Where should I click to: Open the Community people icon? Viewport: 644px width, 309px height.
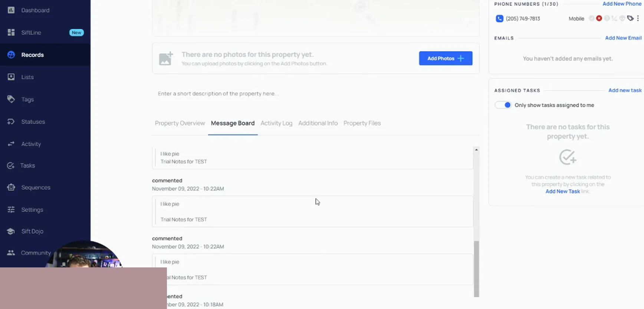pyautogui.click(x=11, y=253)
